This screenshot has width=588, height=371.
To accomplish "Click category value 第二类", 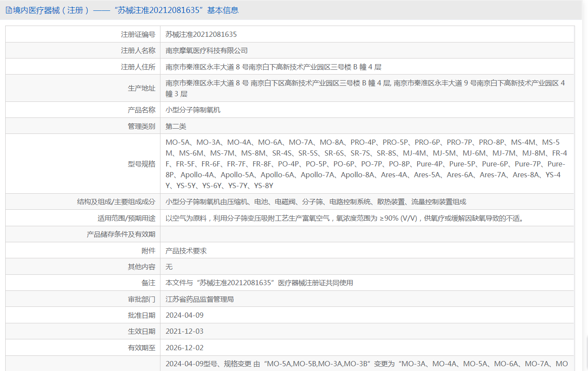I will click(x=176, y=126).
